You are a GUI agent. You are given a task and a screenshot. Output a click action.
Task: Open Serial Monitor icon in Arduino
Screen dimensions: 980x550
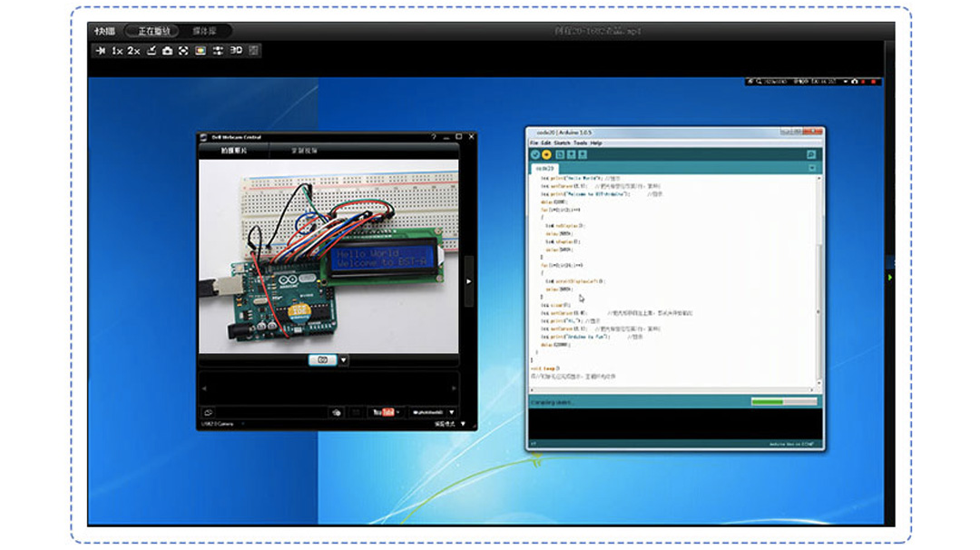pyautogui.click(x=811, y=154)
